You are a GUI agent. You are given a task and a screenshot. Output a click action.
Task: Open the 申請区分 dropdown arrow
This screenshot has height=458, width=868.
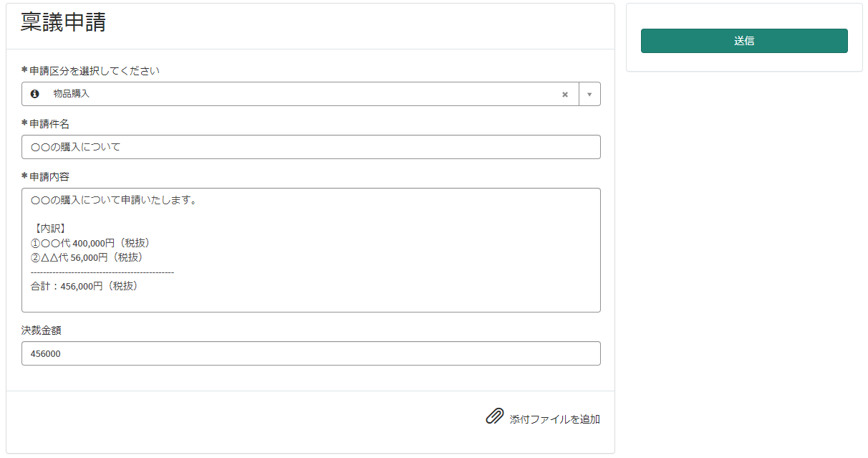589,94
